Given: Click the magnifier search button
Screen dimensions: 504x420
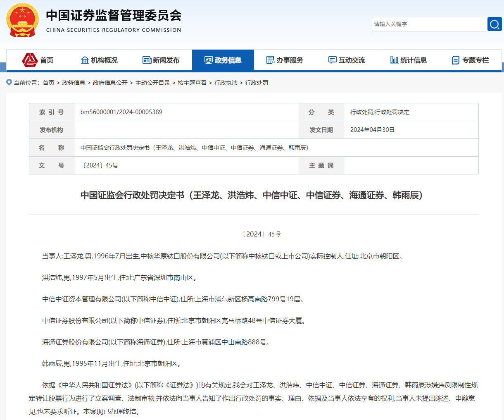Looking at the screenshot, I should pos(494,24).
